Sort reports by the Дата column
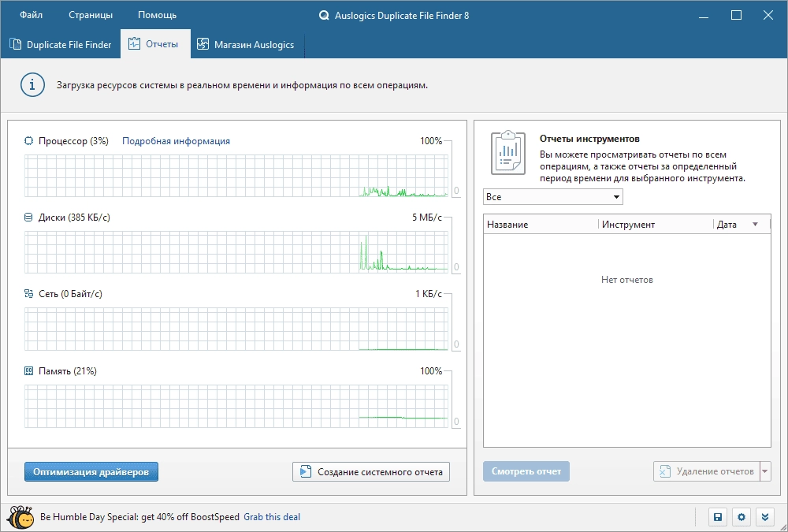Viewport: 788px width, 532px height. pos(742,225)
